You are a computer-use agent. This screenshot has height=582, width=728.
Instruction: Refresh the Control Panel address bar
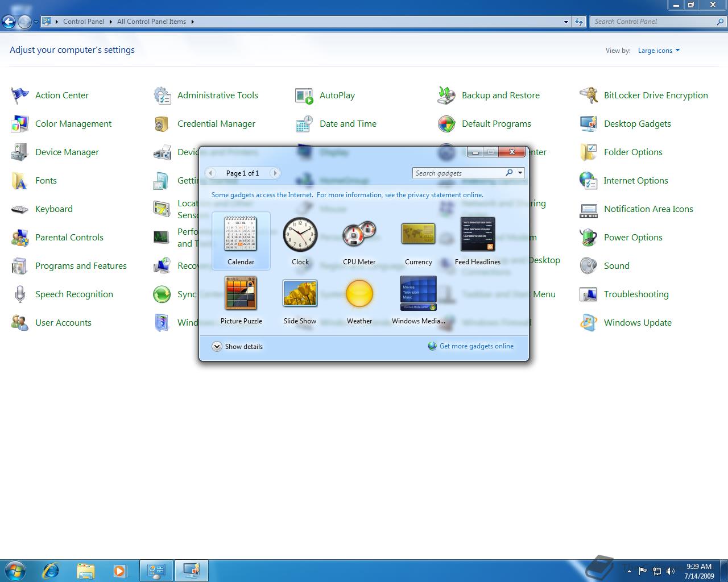click(x=579, y=22)
